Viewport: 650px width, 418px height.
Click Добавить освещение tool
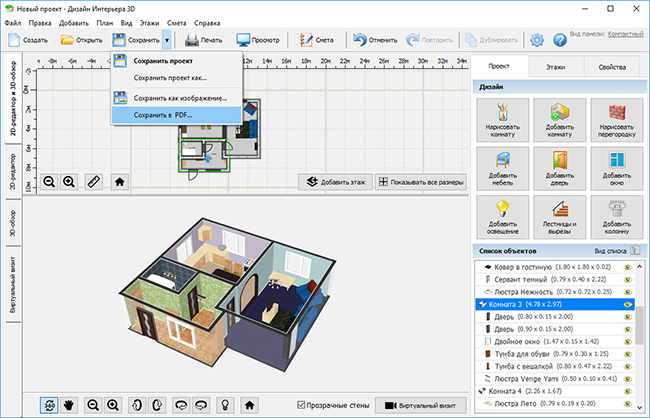[x=502, y=217]
